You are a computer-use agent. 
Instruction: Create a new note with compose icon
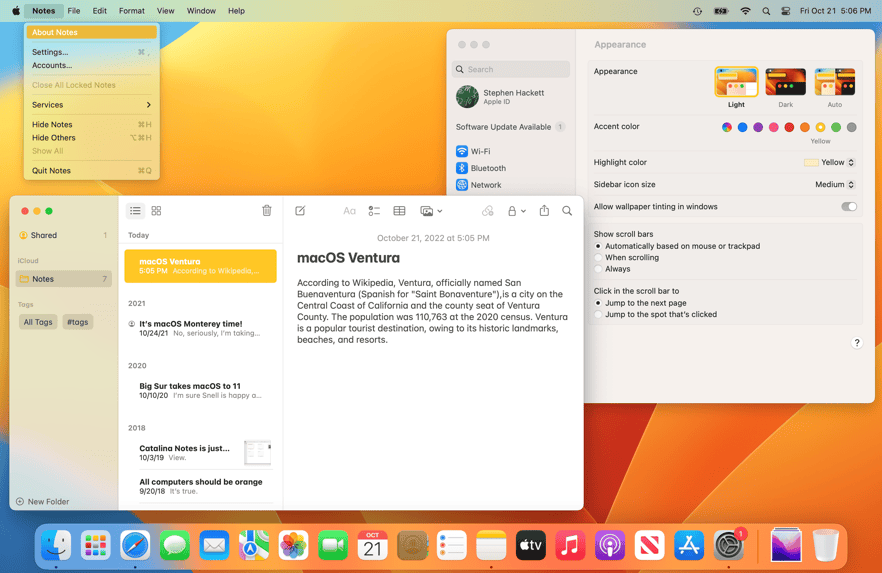coord(300,211)
